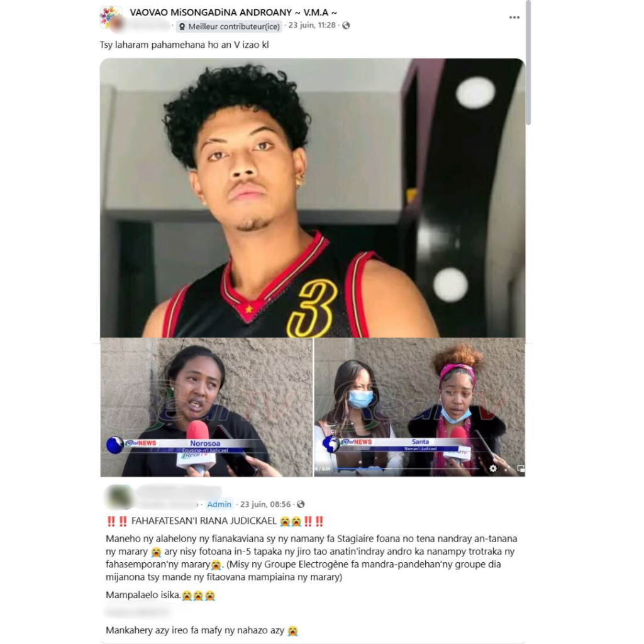Click the badge icon in Meilleur contributeur(ice)
The width and height of the screenshot is (644, 644).
[x=182, y=26]
